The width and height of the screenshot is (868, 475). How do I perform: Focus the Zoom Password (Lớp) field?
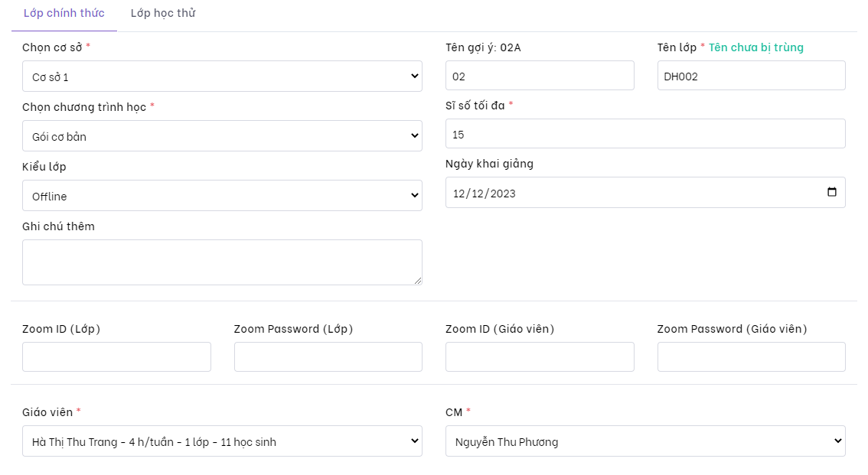(x=328, y=357)
